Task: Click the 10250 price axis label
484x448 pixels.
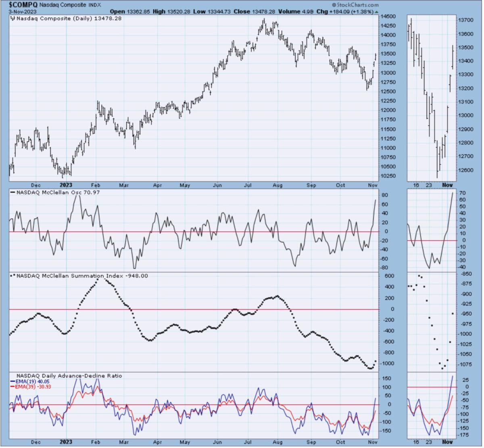Action: [x=389, y=176]
